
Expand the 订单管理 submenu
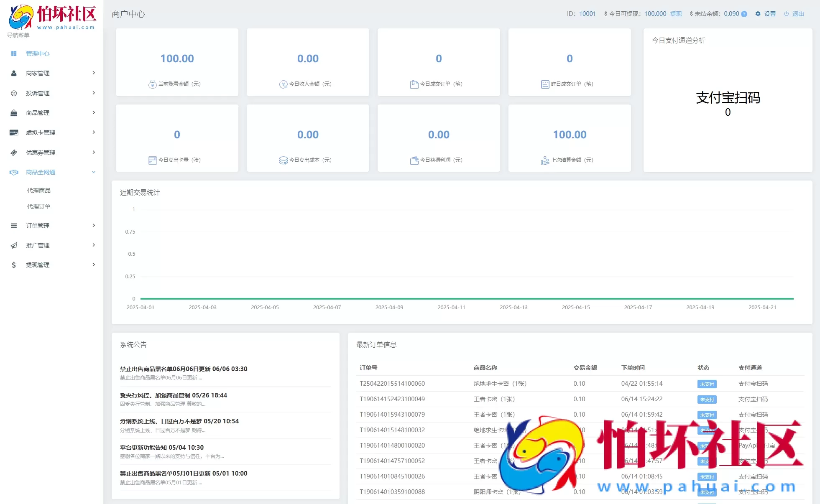94,225
